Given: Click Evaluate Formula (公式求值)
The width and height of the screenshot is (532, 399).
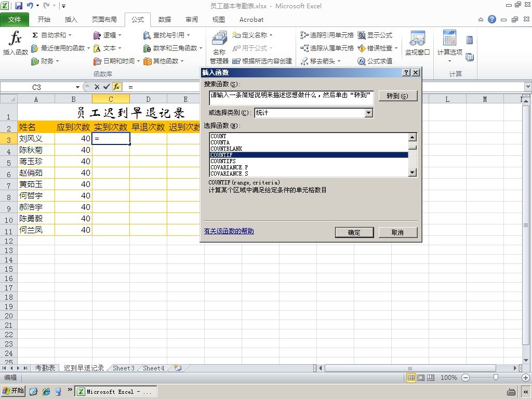Looking at the screenshot, I should click(375, 61).
